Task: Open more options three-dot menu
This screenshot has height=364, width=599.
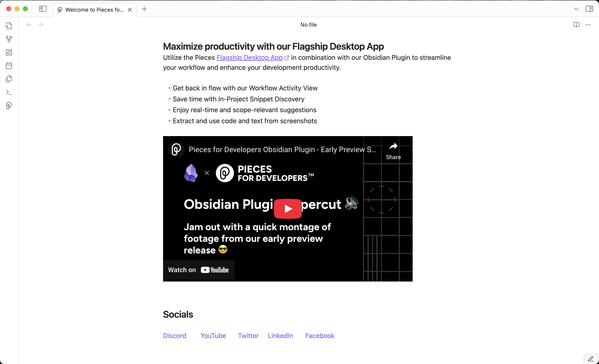Action: pos(588,25)
